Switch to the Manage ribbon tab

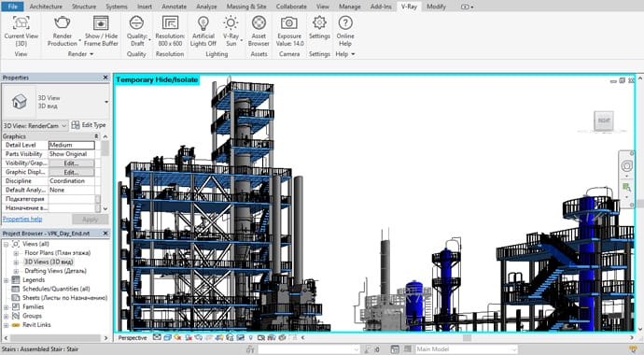349,7
